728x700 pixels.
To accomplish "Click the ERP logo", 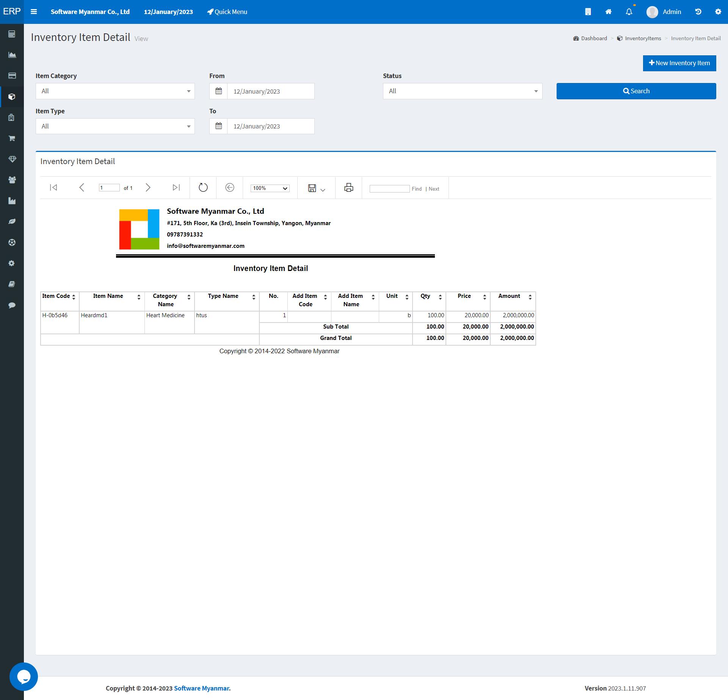I will [12, 12].
